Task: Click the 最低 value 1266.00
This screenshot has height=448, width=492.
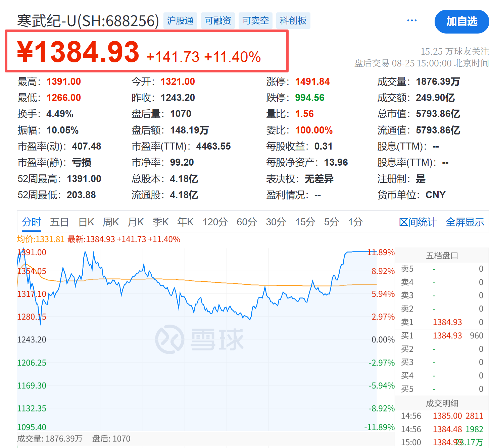Action: point(64,98)
